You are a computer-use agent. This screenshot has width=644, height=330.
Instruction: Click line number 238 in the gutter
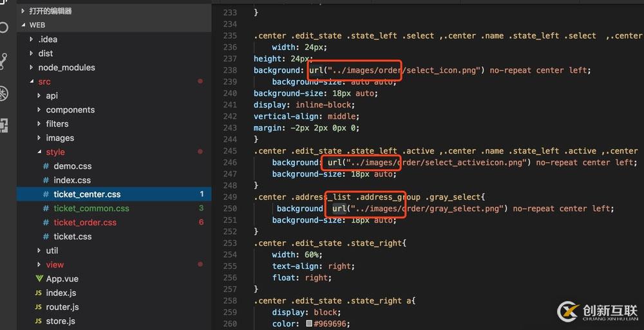click(x=230, y=70)
